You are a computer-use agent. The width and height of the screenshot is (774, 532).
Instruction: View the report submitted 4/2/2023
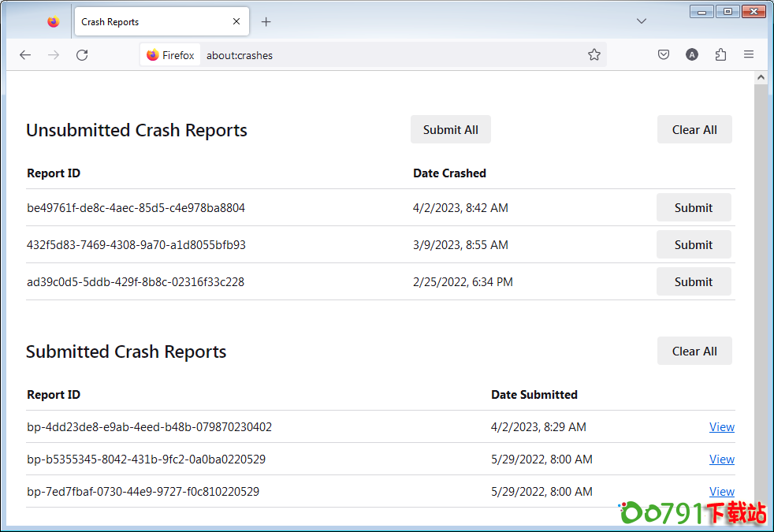pyautogui.click(x=721, y=427)
